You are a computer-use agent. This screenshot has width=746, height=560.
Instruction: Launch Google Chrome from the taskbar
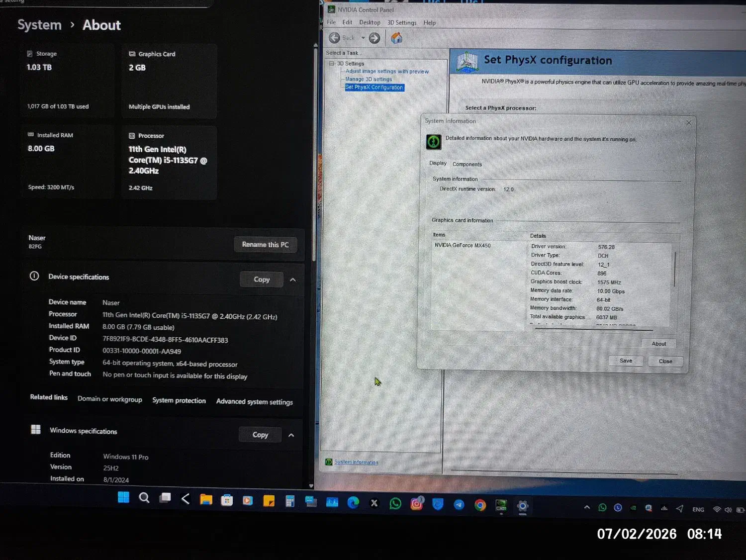coord(480,505)
